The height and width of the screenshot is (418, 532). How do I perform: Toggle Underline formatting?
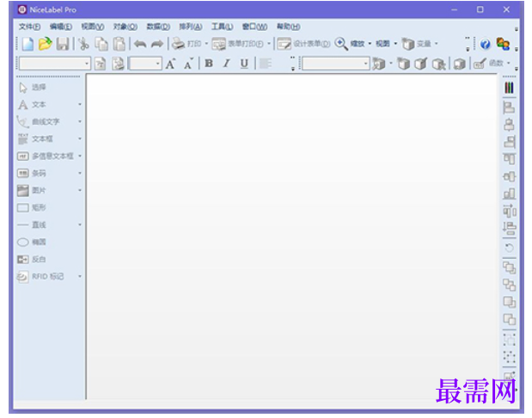point(244,64)
